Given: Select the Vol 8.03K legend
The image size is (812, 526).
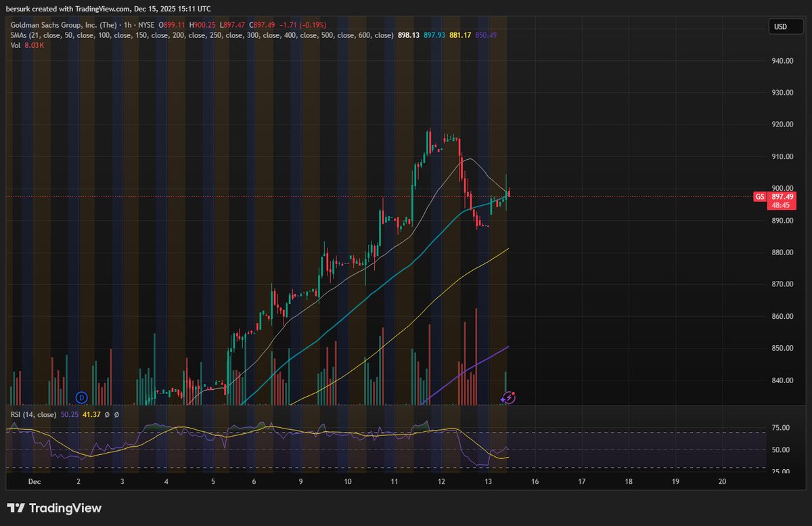Looking at the screenshot, I should [27, 45].
